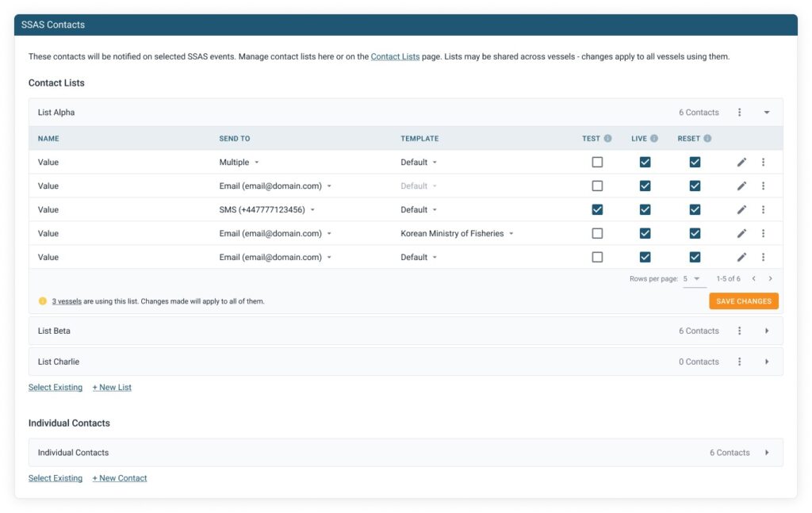Click the pencil edit icon in the Multiple row
Image resolution: width=812 pixels, height=513 pixels.
[x=741, y=163]
